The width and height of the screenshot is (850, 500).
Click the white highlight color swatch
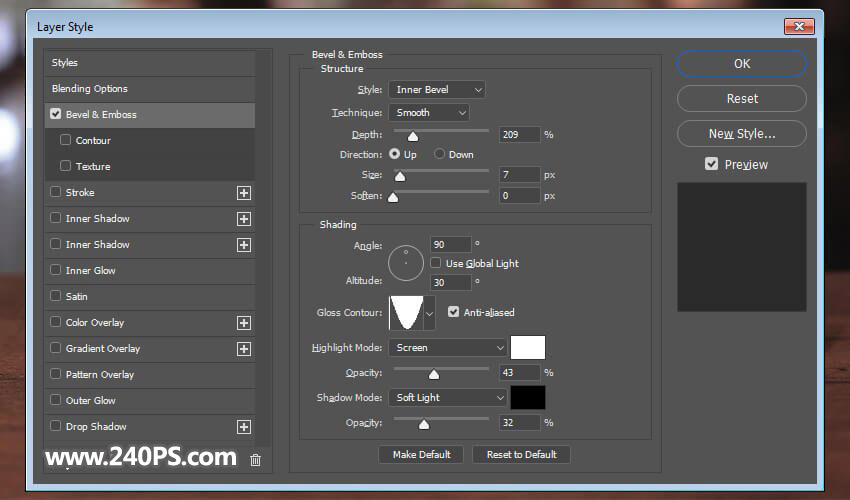coord(527,348)
